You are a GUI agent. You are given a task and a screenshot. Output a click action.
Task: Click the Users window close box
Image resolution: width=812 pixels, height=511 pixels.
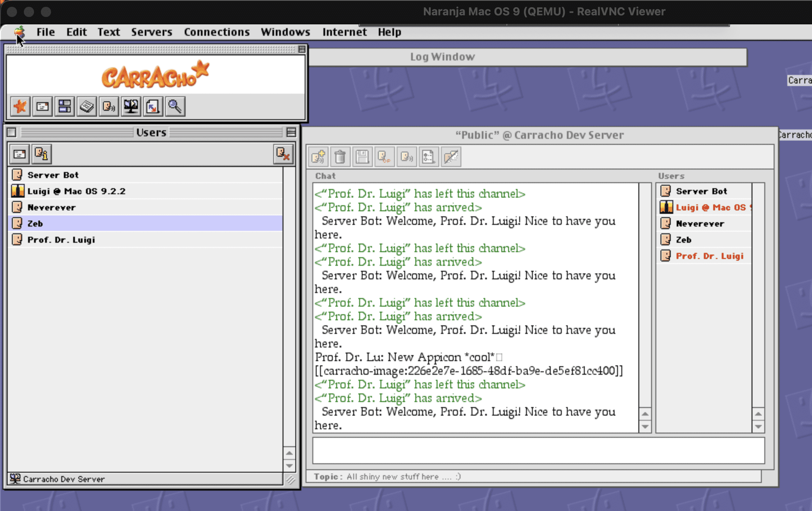tap(12, 132)
